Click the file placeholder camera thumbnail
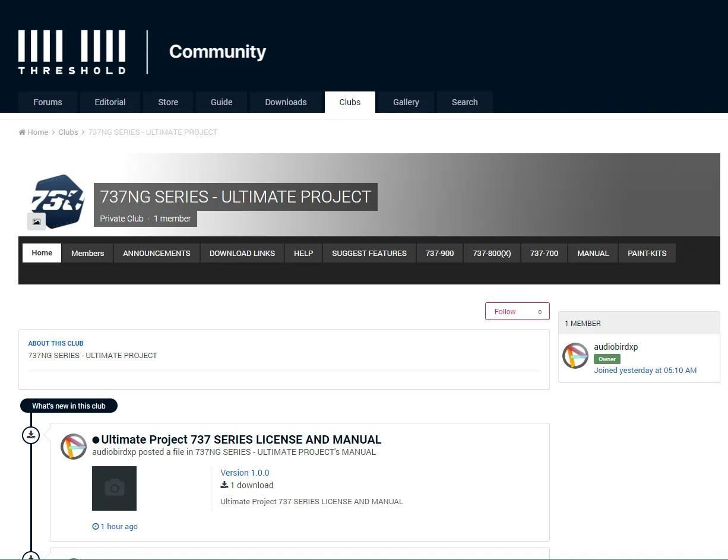Screen dimensions: 728x560 tap(114, 488)
